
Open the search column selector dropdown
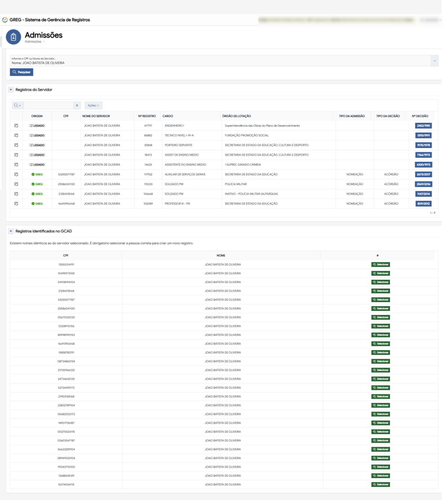(x=17, y=105)
